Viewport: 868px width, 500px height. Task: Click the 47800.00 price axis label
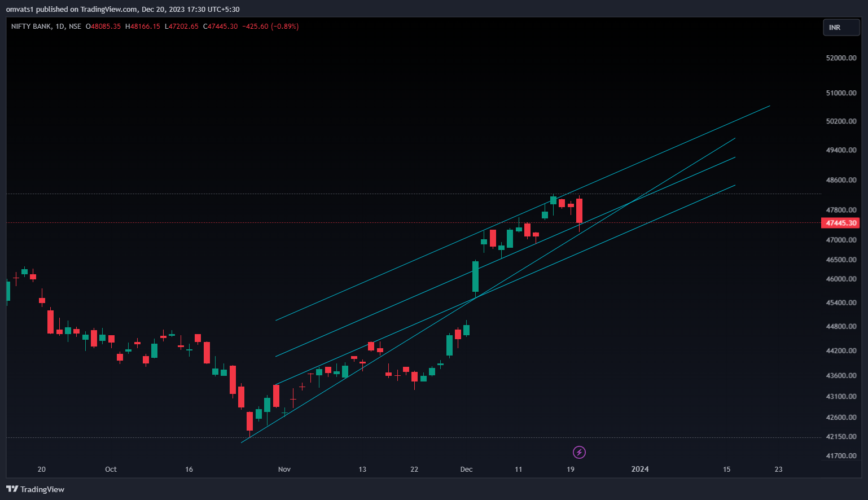point(841,210)
